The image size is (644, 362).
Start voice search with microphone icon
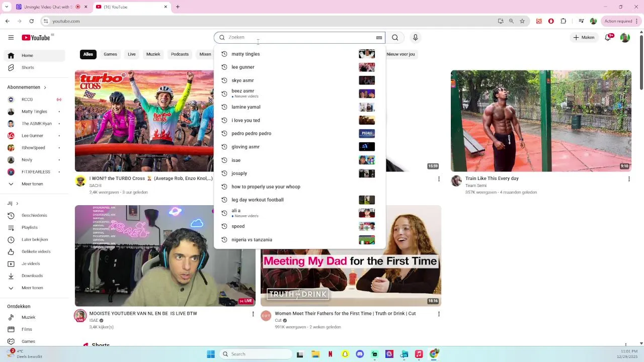coord(415,37)
